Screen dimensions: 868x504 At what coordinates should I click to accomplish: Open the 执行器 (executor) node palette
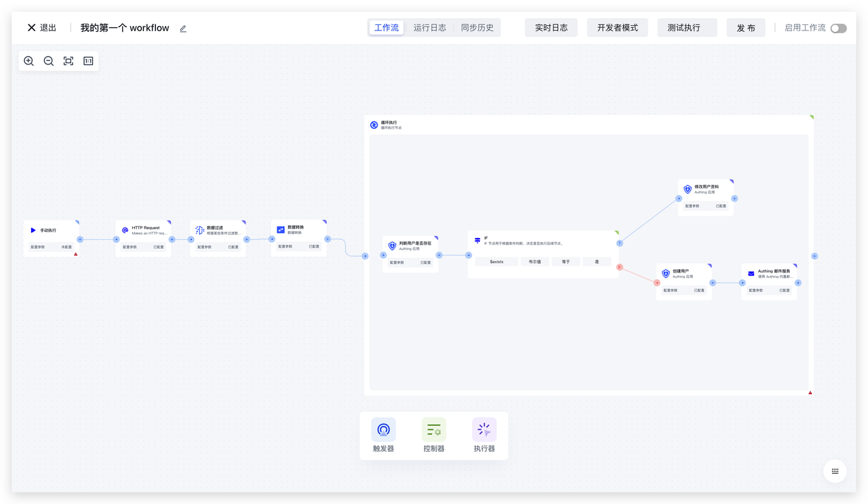[x=484, y=435]
